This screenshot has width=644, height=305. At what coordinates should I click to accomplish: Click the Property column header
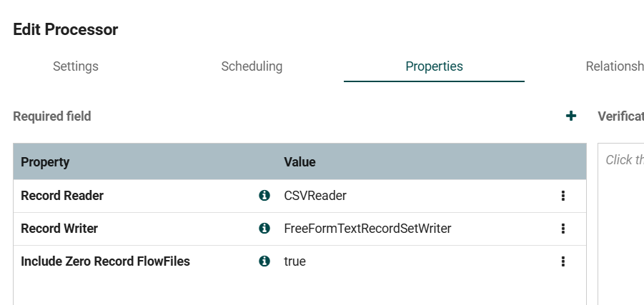tap(45, 162)
